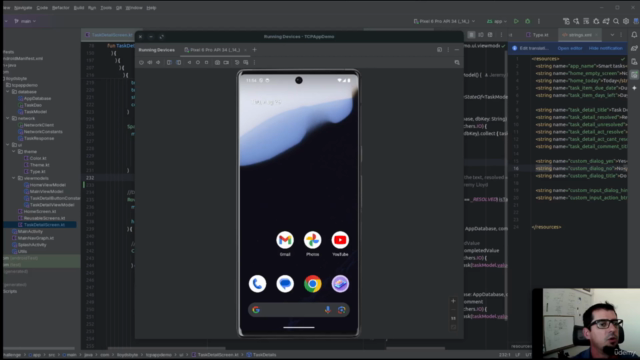Record emulator screen video icon

pyautogui.click(x=226, y=62)
